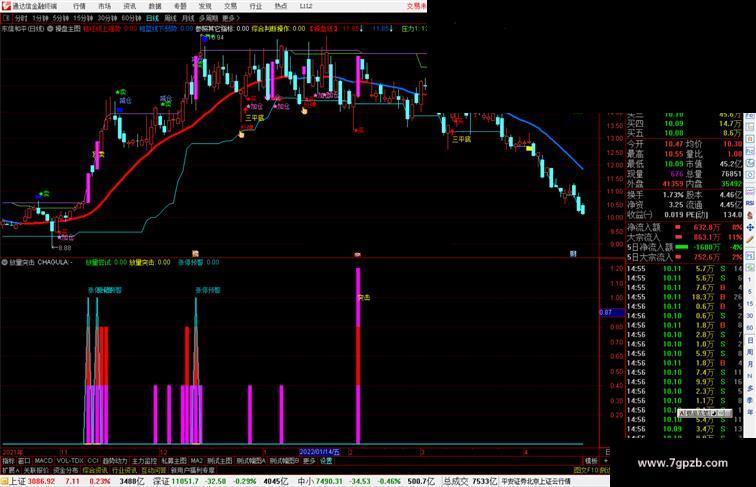Apply the CCI indicator tab

[93, 461]
